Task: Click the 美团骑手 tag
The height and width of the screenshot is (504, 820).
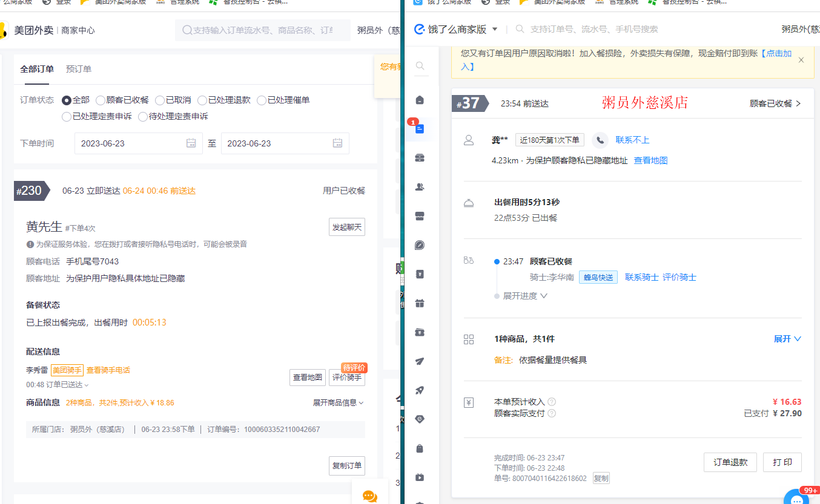Action: pos(67,370)
